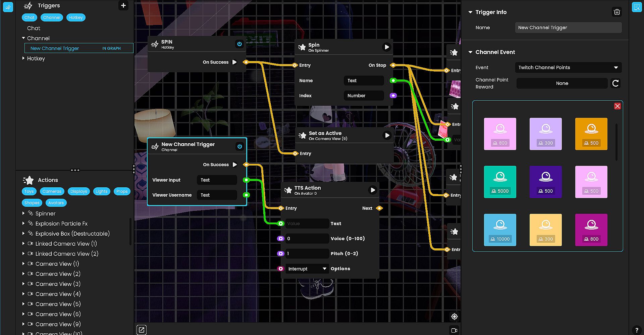Toggle power on SPIN hotkey trigger node
The image size is (644, 335).
pyautogui.click(x=239, y=44)
